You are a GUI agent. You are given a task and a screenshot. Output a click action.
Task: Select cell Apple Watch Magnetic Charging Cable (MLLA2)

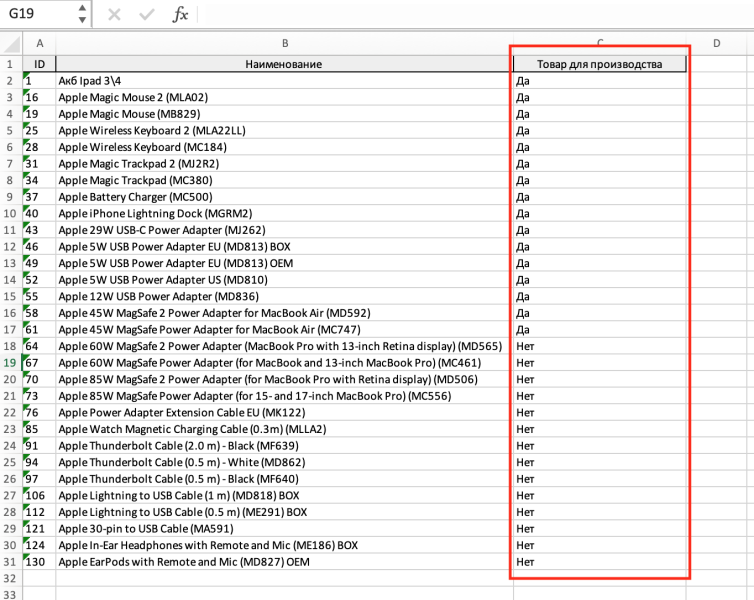pos(285,429)
